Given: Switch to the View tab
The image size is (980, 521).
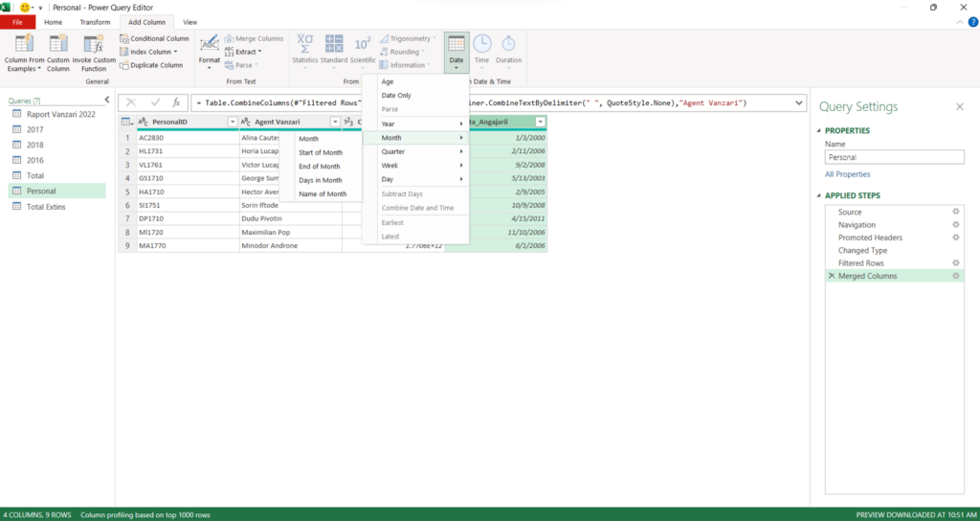Looking at the screenshot, I should coord(190,23).
